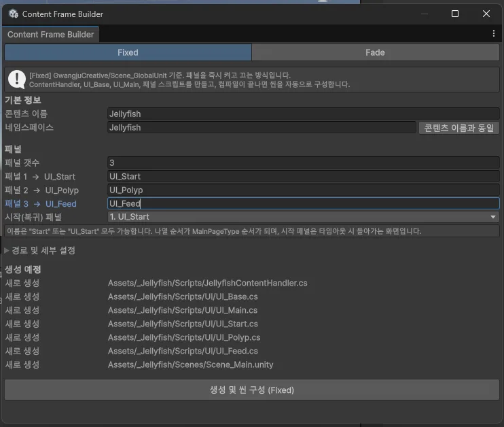Click the Scene_Main.unity path text
This screenshot has width=504, height=427.
coord(191,364)
